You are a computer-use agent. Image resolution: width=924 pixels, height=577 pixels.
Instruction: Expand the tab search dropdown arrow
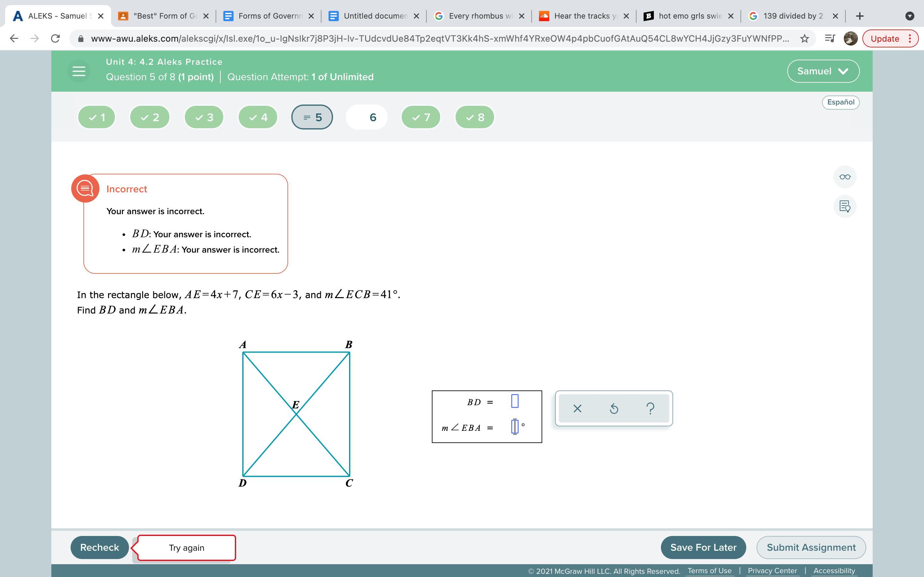tap(910, 16)
